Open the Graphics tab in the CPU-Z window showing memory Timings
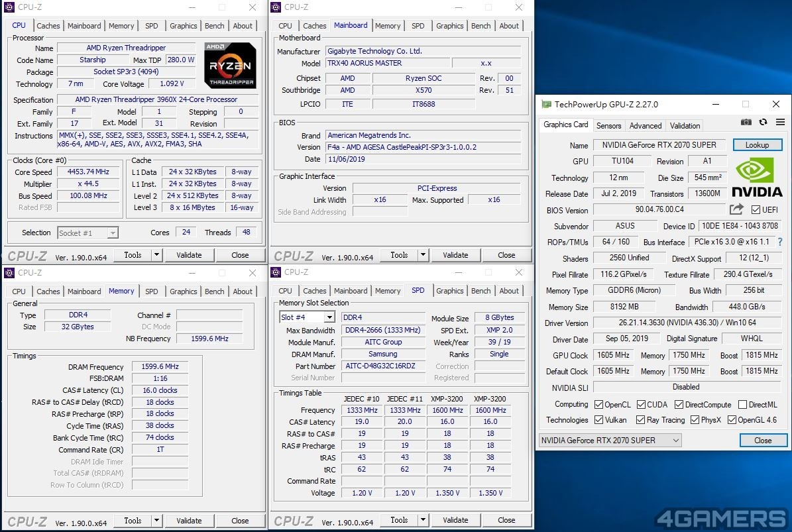The height and width of the screenshot is (532, 792). click(184, 292)
